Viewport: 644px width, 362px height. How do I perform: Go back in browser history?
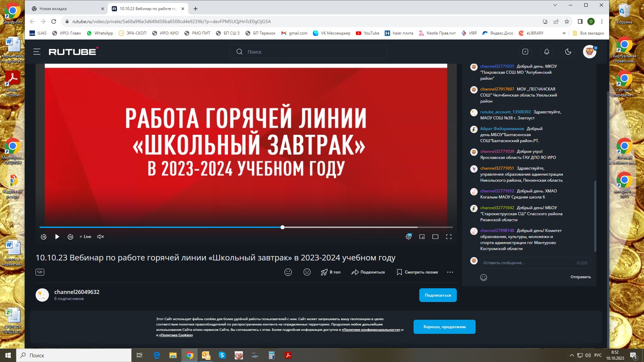coord(32,21)
